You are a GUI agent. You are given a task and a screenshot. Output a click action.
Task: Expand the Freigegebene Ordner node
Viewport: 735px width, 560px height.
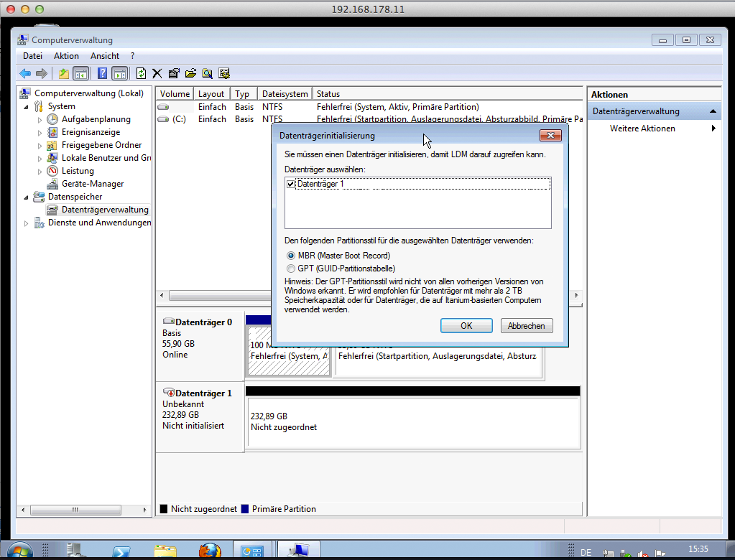40,146
